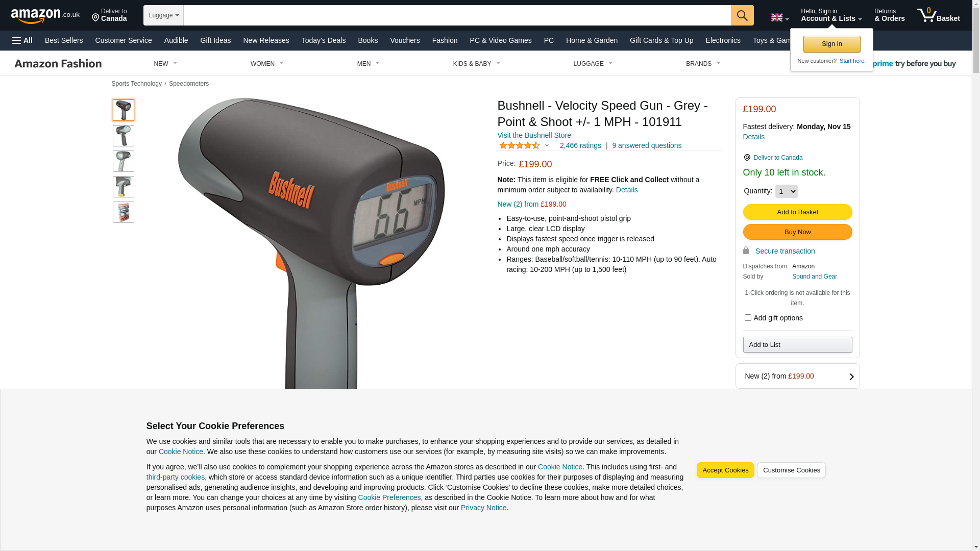Open the basket cart icon
The width and height of the screenshot is (980, 551).
[x=938, y=15]
